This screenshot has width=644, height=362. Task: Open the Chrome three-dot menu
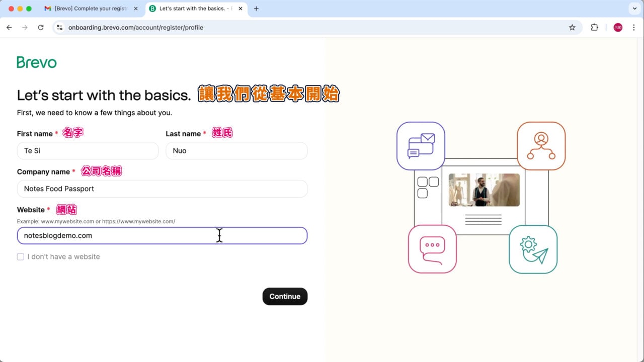coord(633,27)
